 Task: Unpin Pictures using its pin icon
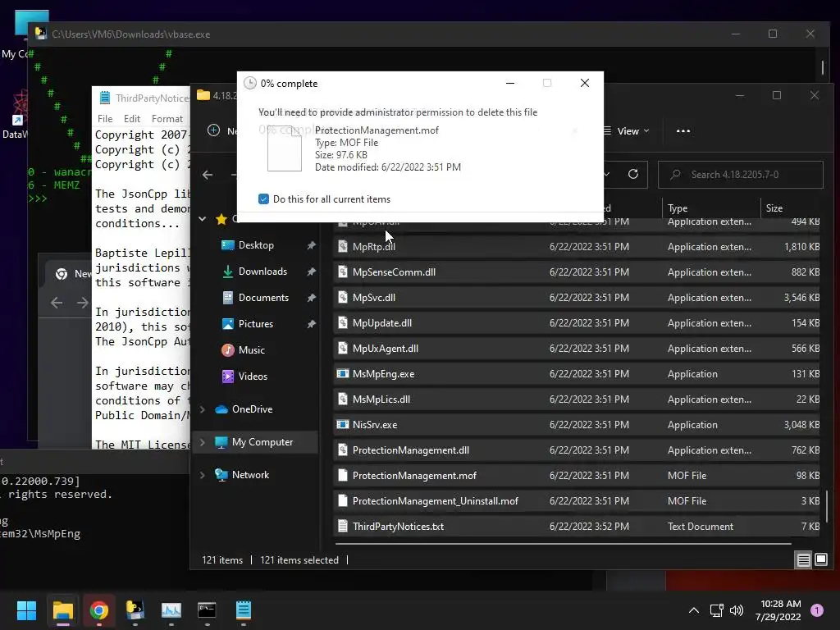click(x=311, y=324)
